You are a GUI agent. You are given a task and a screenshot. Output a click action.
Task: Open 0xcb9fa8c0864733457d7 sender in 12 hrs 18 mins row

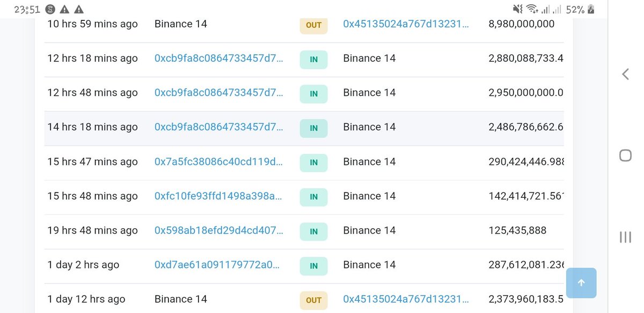click(218, 58)
